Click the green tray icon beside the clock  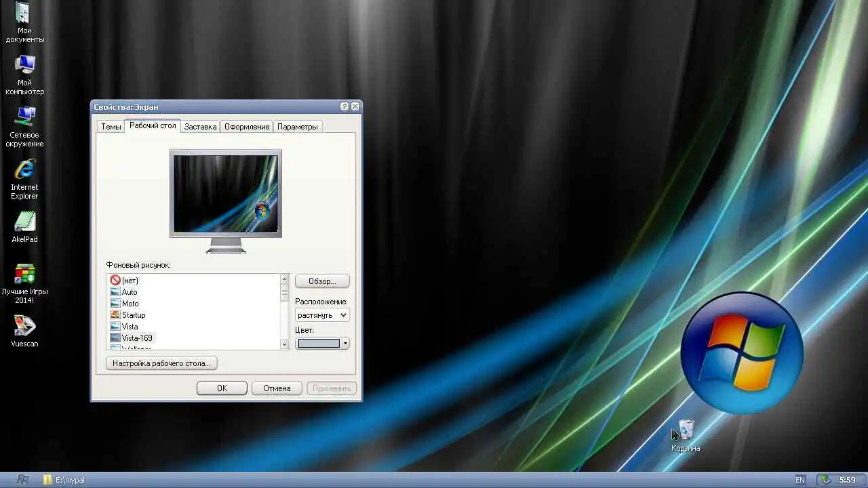pos(825,480)
